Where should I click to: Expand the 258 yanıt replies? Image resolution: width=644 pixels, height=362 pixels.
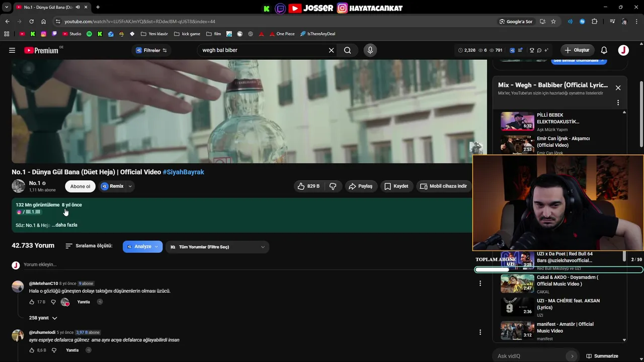click(x=43, y=318)
